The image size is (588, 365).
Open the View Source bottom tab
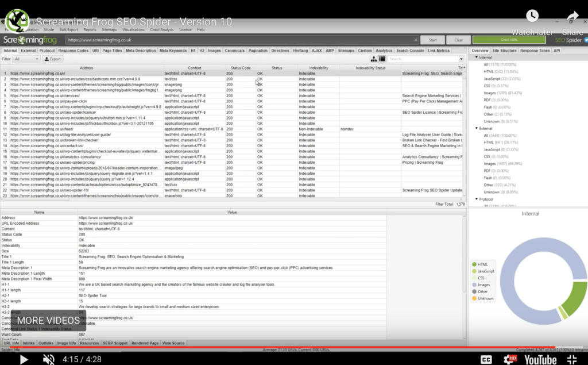click(173, 343)
